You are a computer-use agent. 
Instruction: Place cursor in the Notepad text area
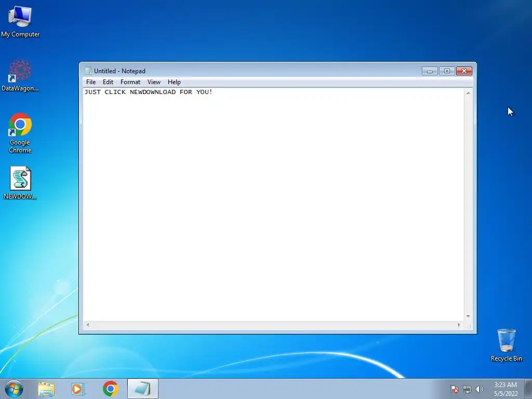coord(273,205)
